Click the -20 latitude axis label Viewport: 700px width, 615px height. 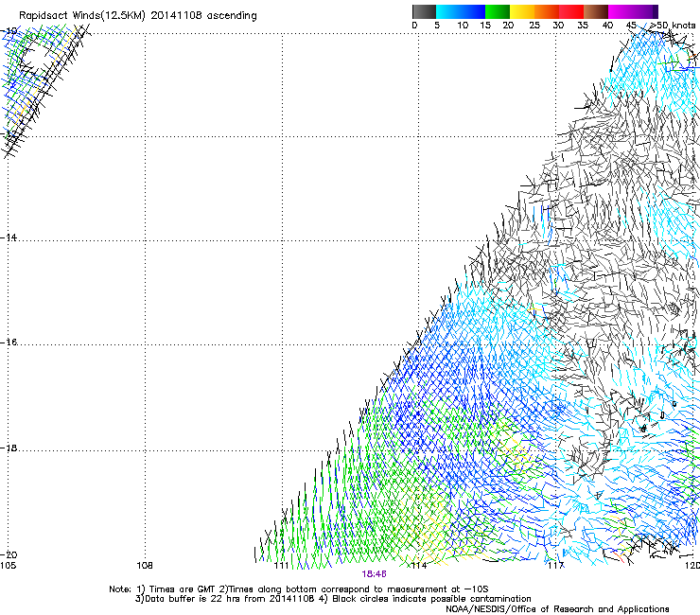click(9, 554)
